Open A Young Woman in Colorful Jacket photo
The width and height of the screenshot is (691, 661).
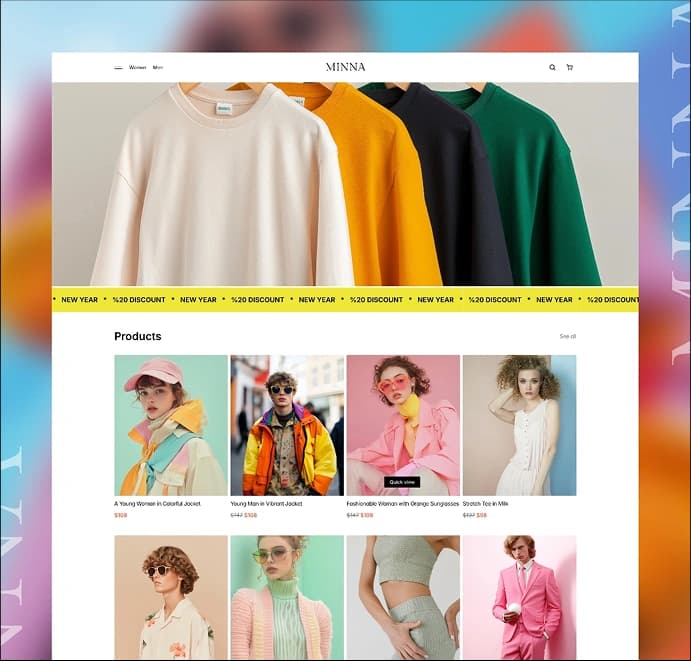pyautogui.click(x=171, y=425)
